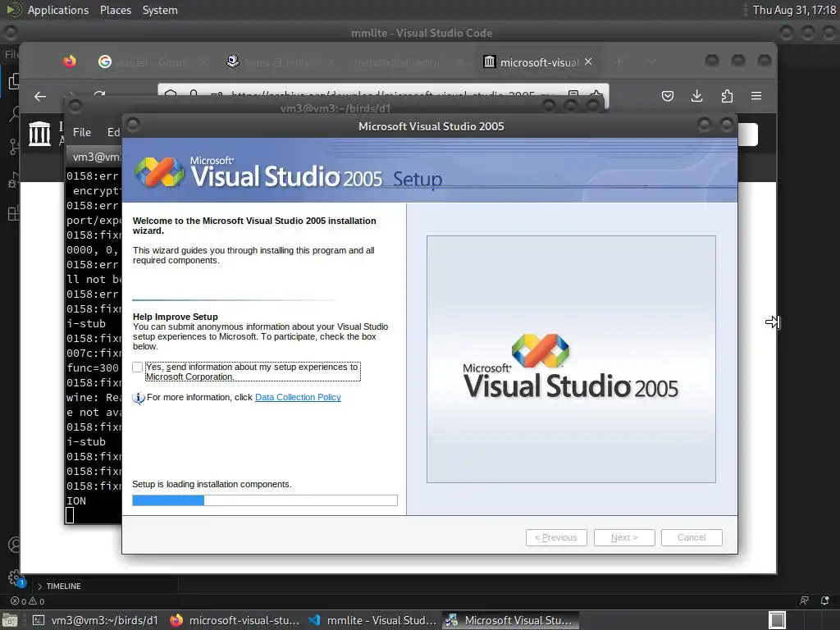Open the VS Code Explorer icon
This screenshot has width=840, height=630.
click(13, 81)
